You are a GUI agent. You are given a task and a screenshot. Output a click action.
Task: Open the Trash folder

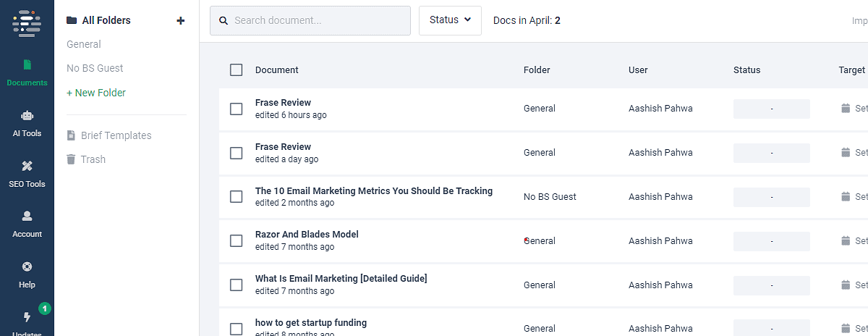pos(93,159)
